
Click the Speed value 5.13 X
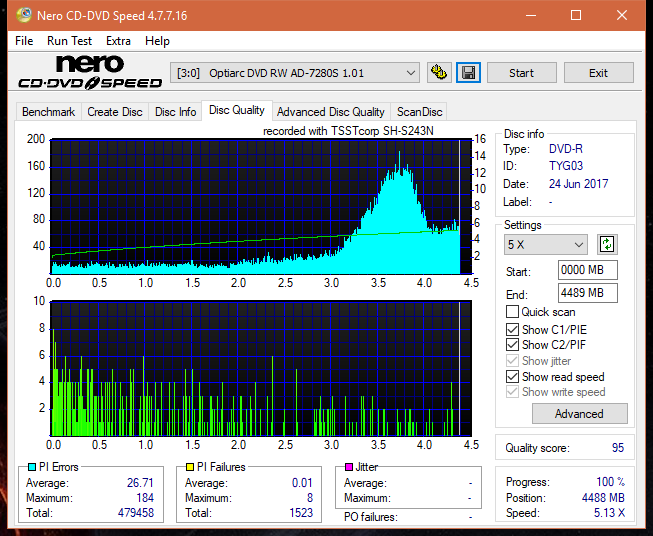[x=609, y=513]
